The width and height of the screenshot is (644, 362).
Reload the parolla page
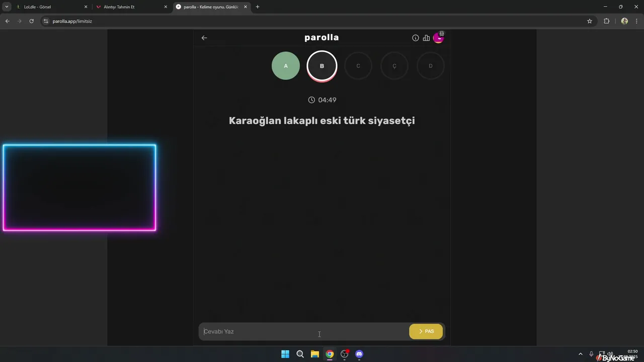point(31,21)
